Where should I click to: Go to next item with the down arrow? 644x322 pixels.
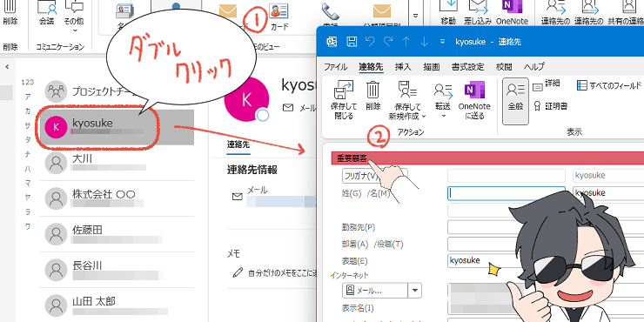point(425,42)
